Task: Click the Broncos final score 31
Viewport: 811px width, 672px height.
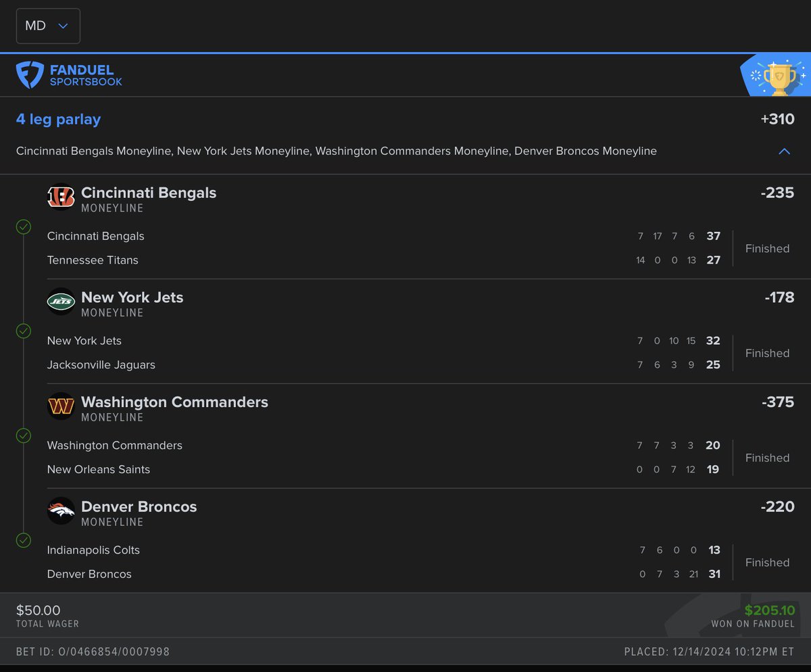Action: [x=714, y=574]
